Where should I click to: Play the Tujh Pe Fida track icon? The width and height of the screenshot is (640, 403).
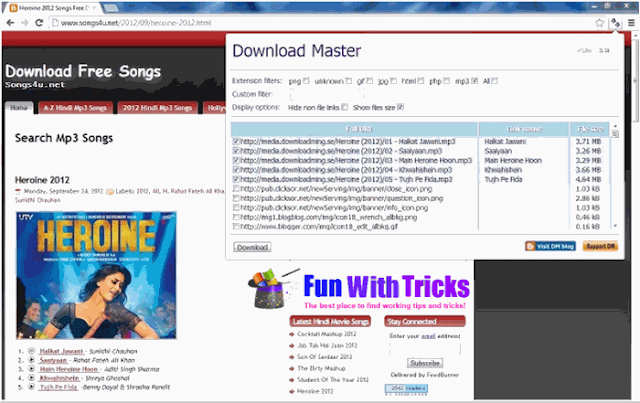[x=31, y=387]
